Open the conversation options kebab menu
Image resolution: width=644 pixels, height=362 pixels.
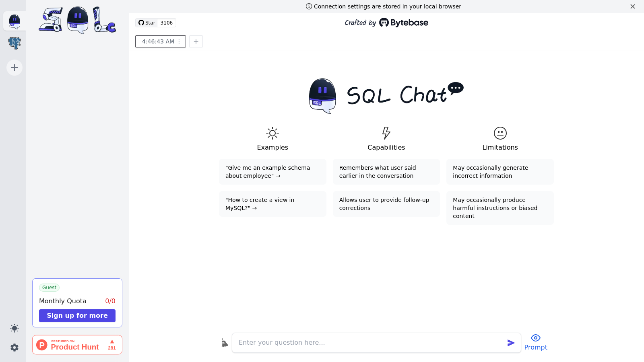[179, 41]
